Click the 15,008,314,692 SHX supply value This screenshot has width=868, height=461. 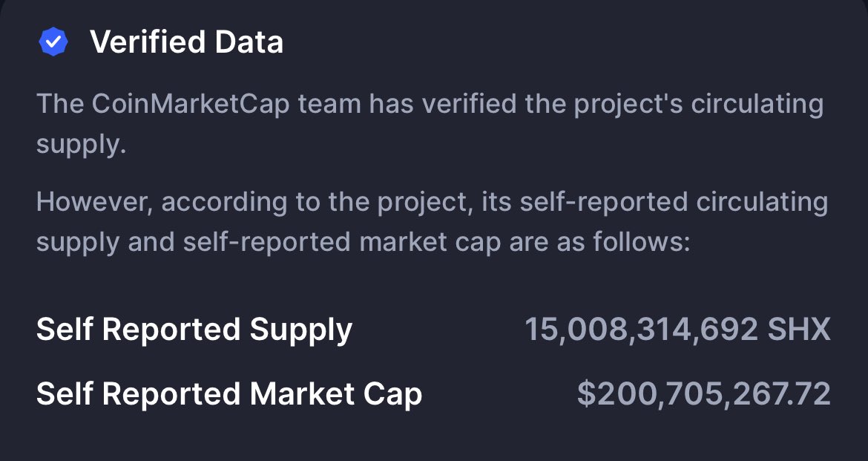tap(677, 329)
